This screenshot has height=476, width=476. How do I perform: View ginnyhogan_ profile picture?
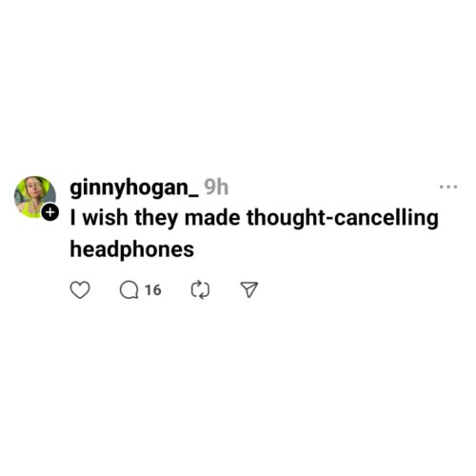point(35,197)
